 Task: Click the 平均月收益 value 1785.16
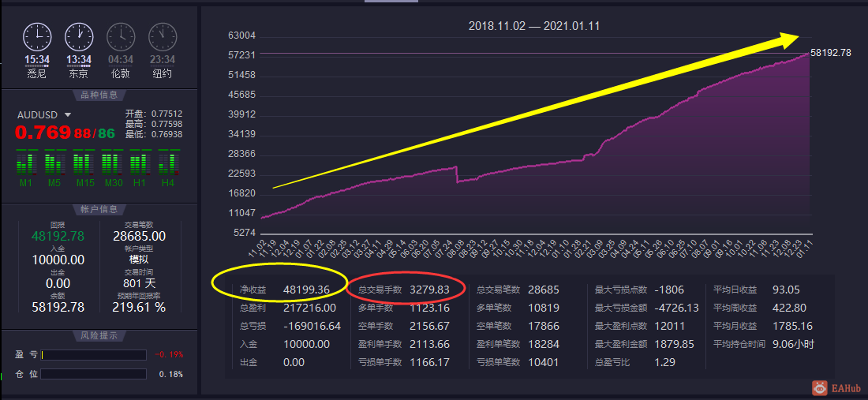tap(792, 326)
